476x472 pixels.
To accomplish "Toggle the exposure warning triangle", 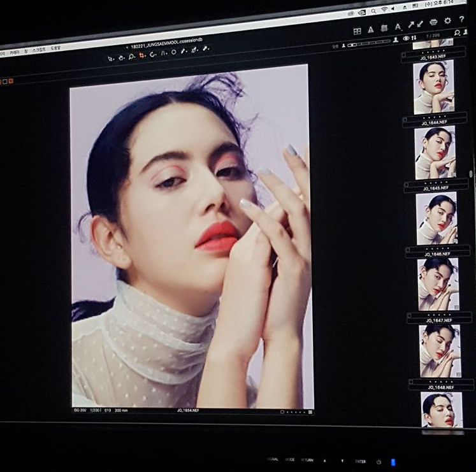I will (371, 30).
